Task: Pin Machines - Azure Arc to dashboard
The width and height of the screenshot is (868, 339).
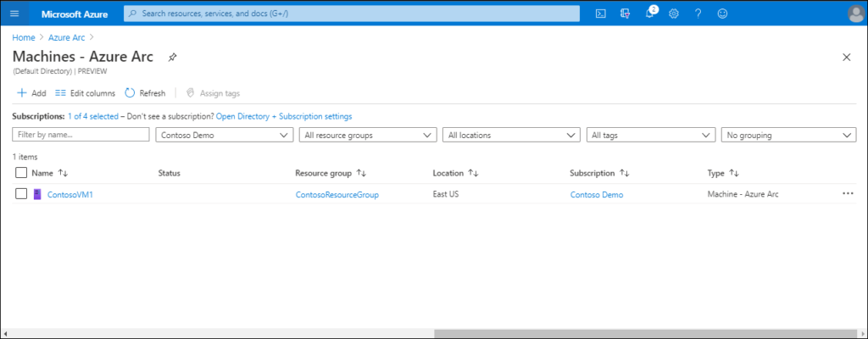Action: 172,57
